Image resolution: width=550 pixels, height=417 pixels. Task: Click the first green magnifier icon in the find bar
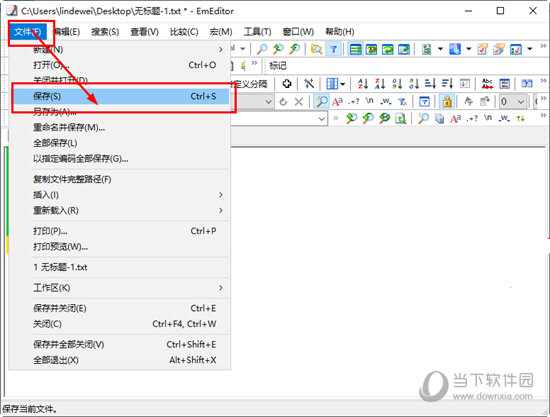click(351, 118)
